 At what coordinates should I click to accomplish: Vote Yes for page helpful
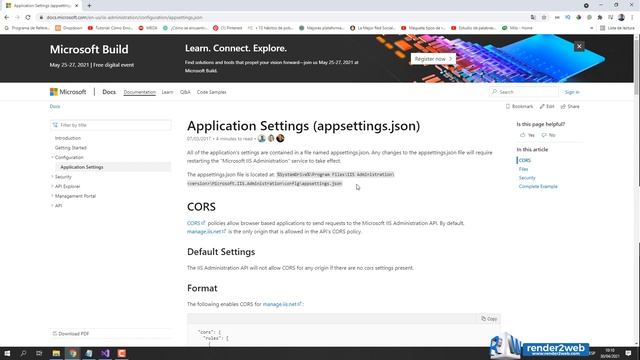(527, 135)
